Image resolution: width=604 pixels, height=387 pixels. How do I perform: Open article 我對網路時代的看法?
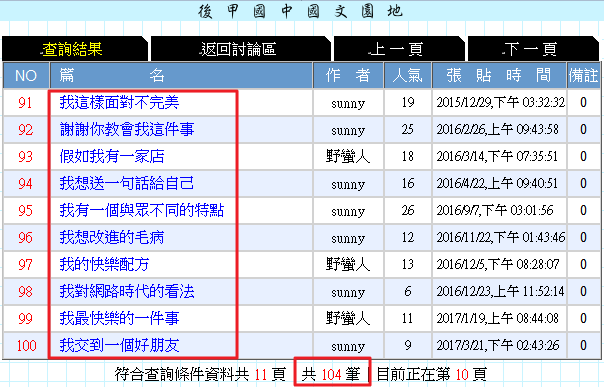tap(127, 291)
